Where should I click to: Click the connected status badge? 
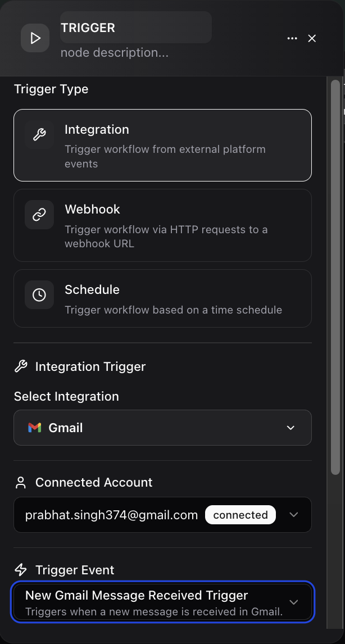pyautogui.click(x=240, y=514)
